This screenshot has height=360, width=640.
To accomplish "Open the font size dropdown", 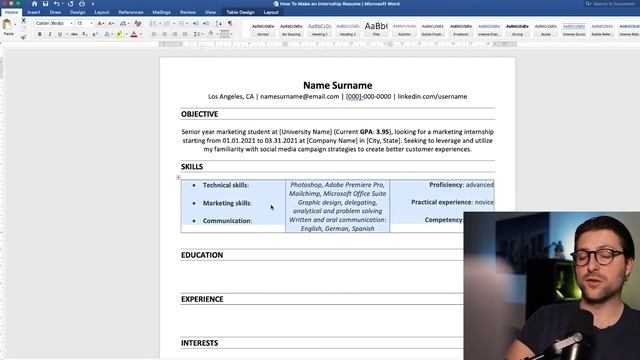I will (91, 23).
